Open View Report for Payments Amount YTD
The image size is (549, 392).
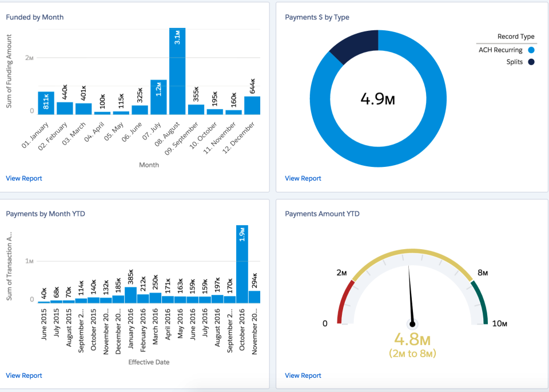(303, 375)
